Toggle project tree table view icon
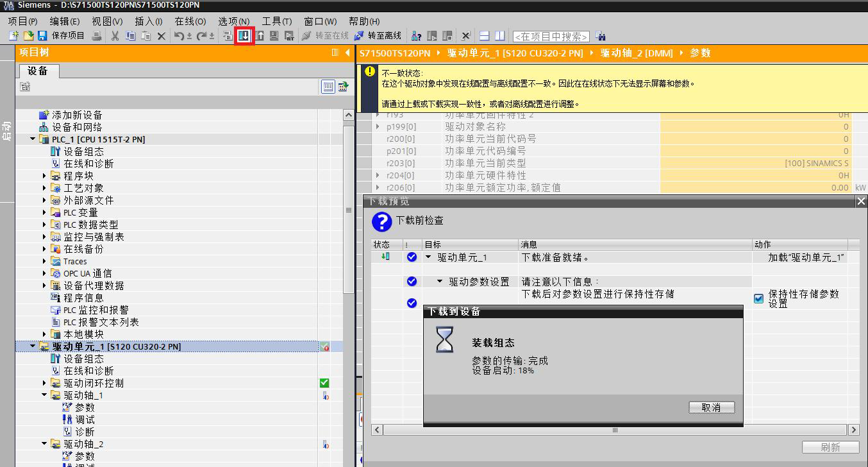This screenshot has width=868, height=467. point(328,86)
